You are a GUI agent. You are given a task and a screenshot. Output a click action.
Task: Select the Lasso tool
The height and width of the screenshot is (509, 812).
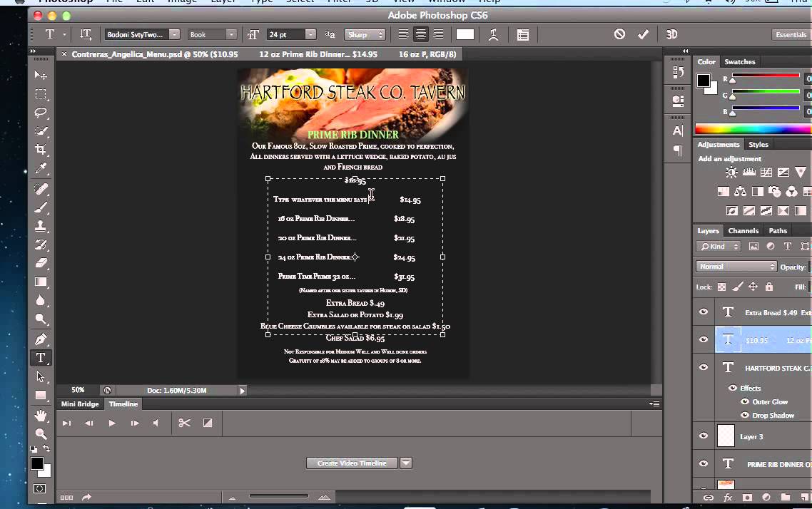click(x=41, y=113)
